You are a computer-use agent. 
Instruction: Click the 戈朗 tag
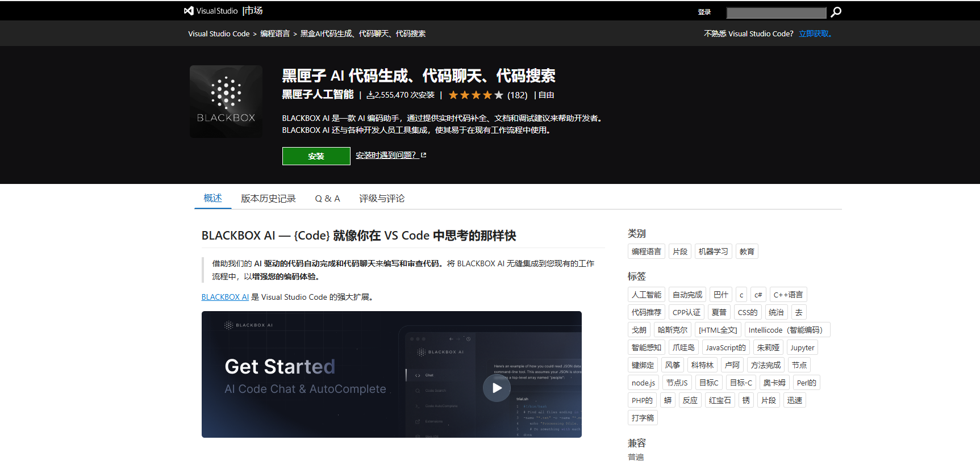click(x=639, y=330)
